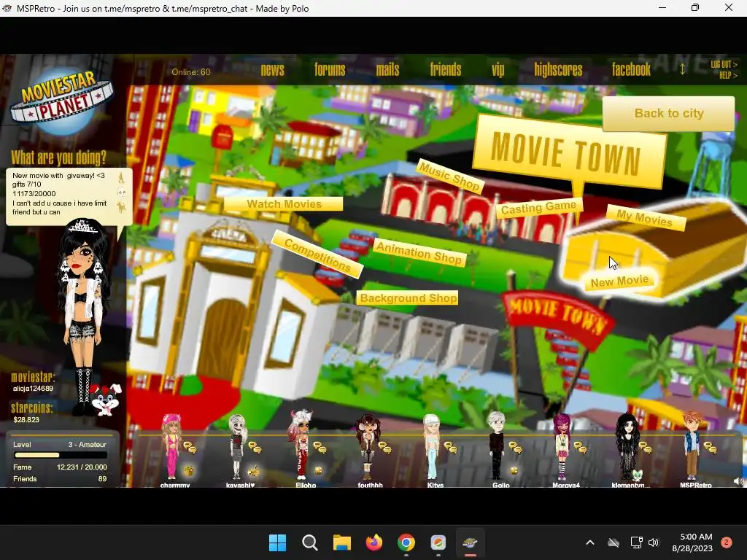Open chat bubble icon beside Elloho
Screen dimensions: 747x560
320,448
